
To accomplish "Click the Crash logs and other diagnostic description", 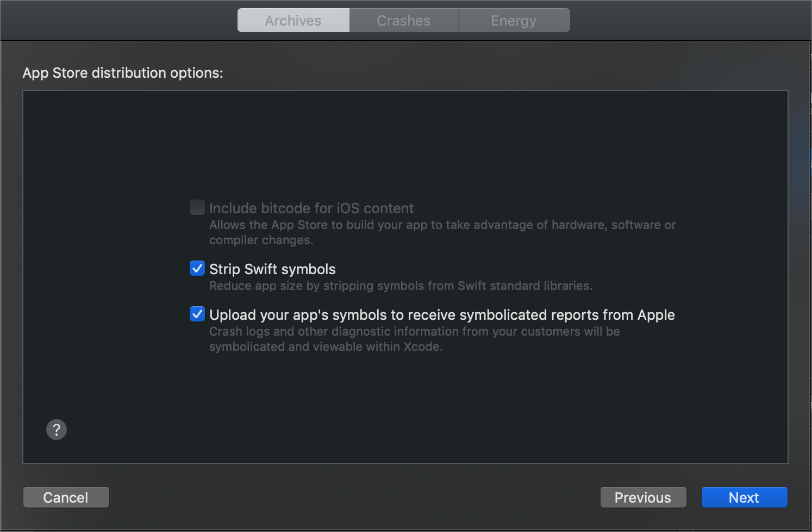I will pyautogui.click(x=414, y=331).
